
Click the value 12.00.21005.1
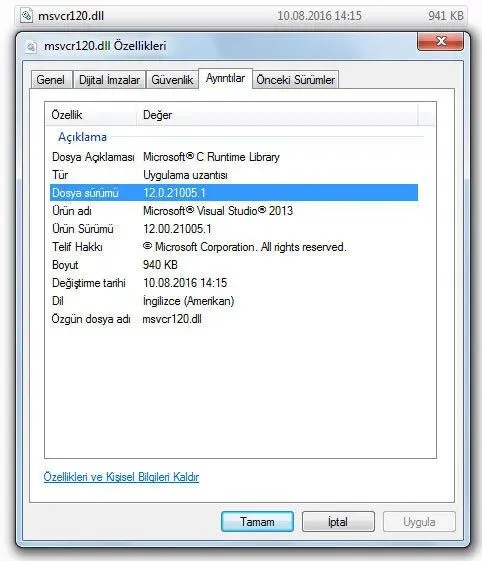click(x=177, y=229)
